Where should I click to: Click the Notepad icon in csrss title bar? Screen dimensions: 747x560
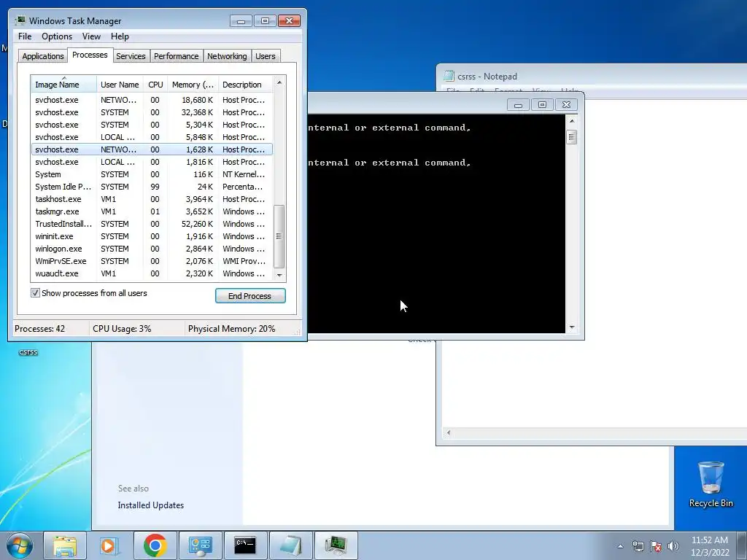(449, 76)
